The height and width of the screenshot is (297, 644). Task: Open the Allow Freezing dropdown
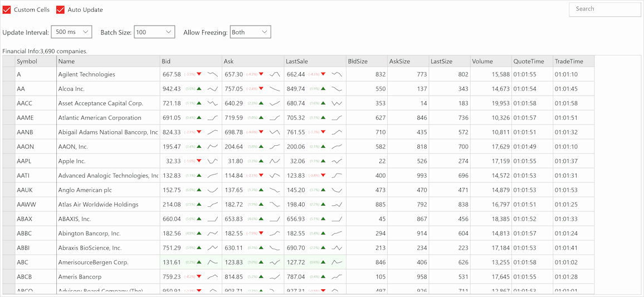pyautogui.click(x=251, y=32)
